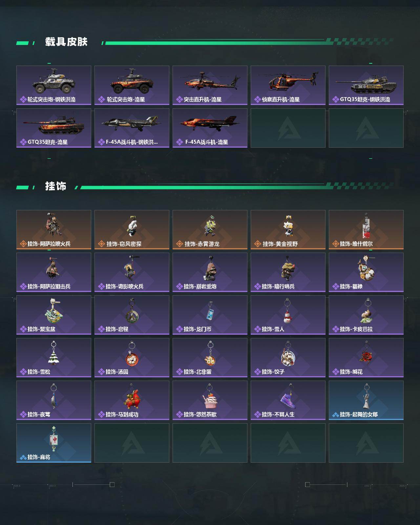Select the 挂饰-马到成功 red horse charm
The image size is (420, 525).
point(132,400)
